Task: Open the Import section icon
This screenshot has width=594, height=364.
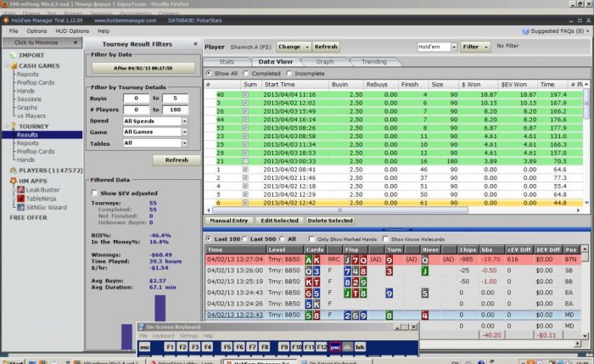Action: click(x=13, y=55)
